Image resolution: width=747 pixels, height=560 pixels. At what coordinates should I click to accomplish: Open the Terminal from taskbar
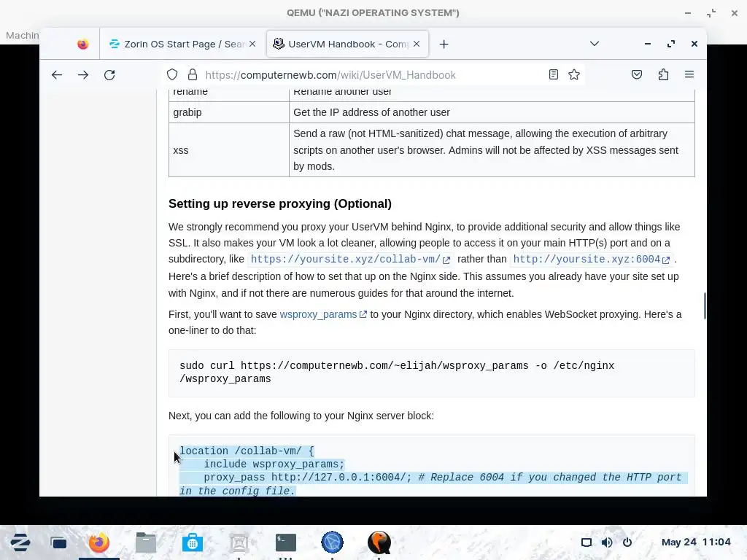[x=286, y=542]
